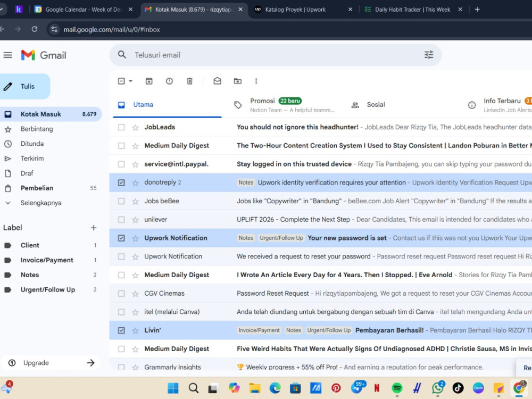
Task: Delete selected emails with trash icon
Action: click(x=190, y=81)
